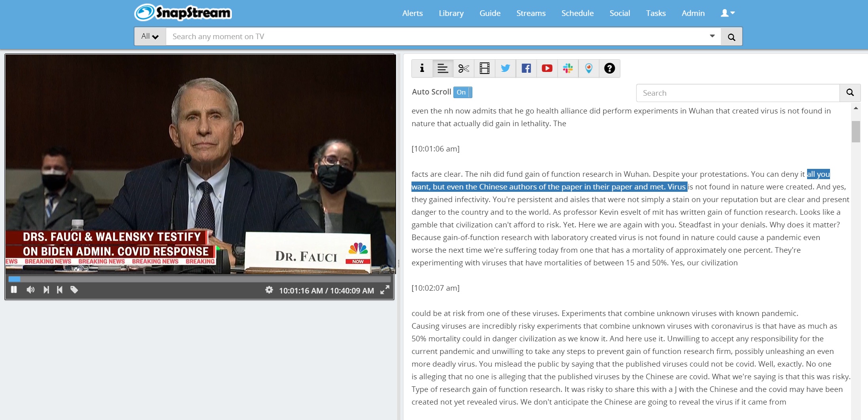
Task: Skip forward in the video
Action: pos(46,290)
